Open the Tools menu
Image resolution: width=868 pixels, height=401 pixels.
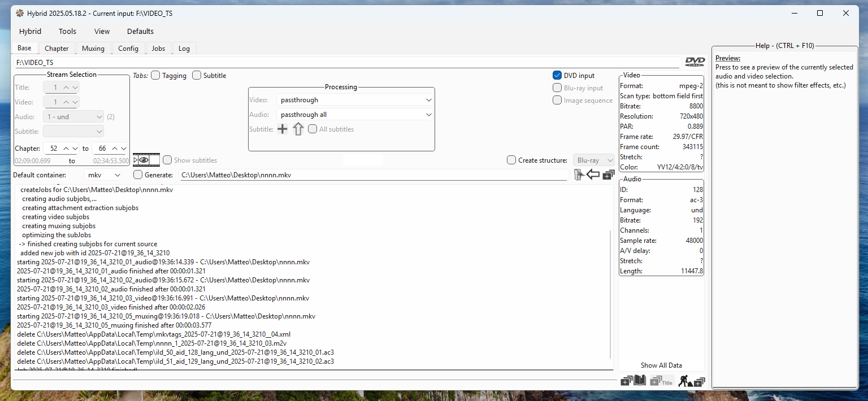click(67, 32)
